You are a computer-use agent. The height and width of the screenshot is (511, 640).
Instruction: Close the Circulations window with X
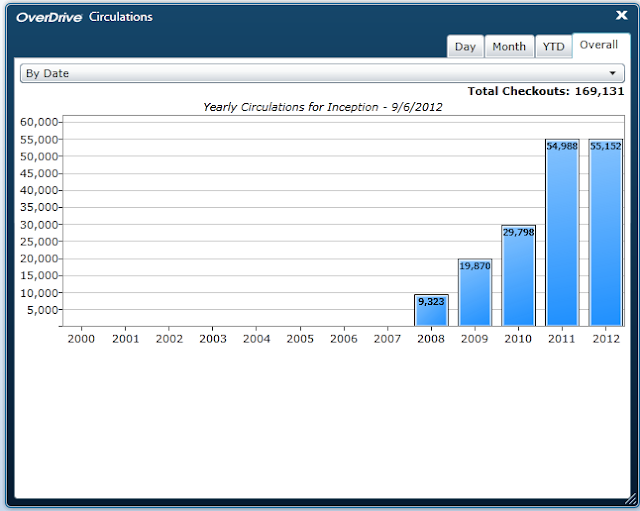[x=621, y=15]
